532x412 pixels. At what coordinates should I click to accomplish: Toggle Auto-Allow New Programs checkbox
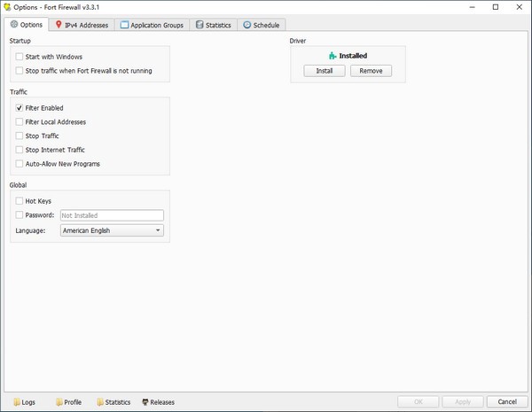coord(20,164)
